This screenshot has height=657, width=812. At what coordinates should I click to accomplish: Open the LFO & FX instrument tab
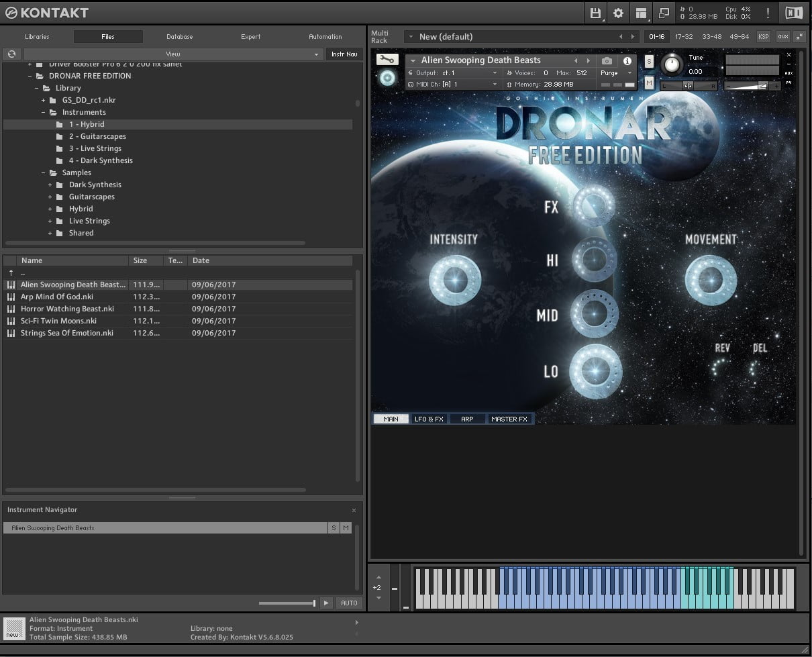point(429,419)
